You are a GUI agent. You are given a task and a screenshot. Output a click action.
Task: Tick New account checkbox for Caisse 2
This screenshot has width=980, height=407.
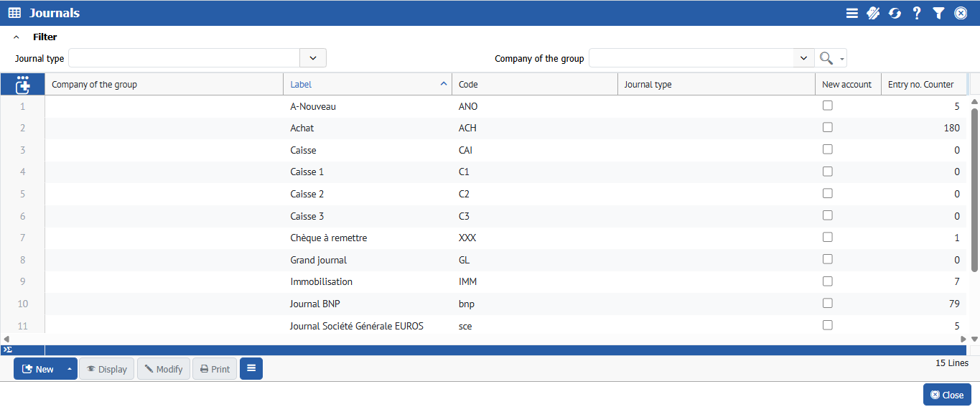click(828, 193)
